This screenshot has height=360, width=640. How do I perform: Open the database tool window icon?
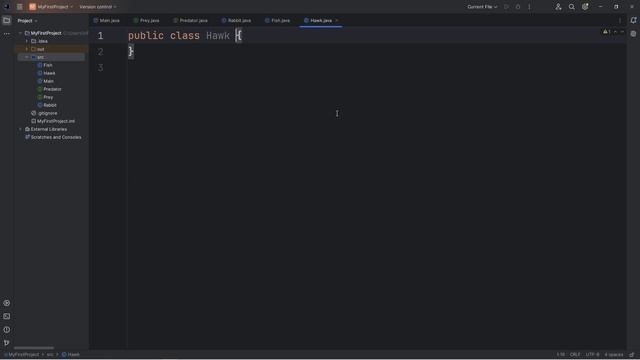tap(633, 34)
